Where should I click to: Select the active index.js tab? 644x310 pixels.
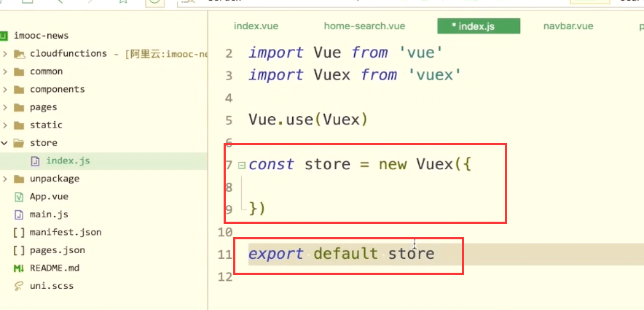coord(479,26)
